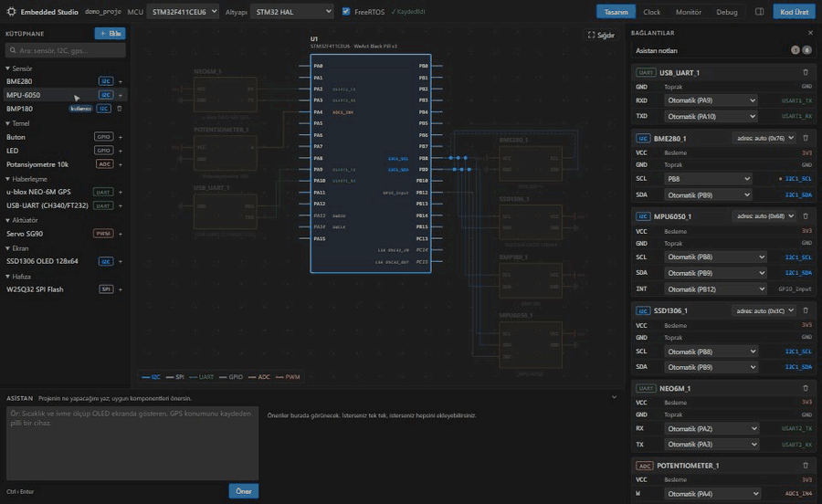Open SSD1306_1 SDA pin dropdown
The width and height of the screenshot is (822, 504).
tap(711, 367)
